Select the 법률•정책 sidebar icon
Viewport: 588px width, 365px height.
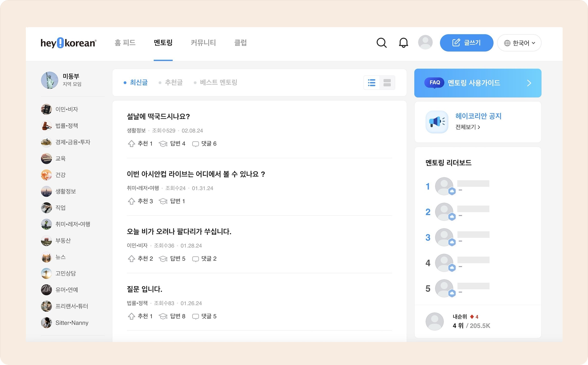pyautogui.click(x=46, y=126)
